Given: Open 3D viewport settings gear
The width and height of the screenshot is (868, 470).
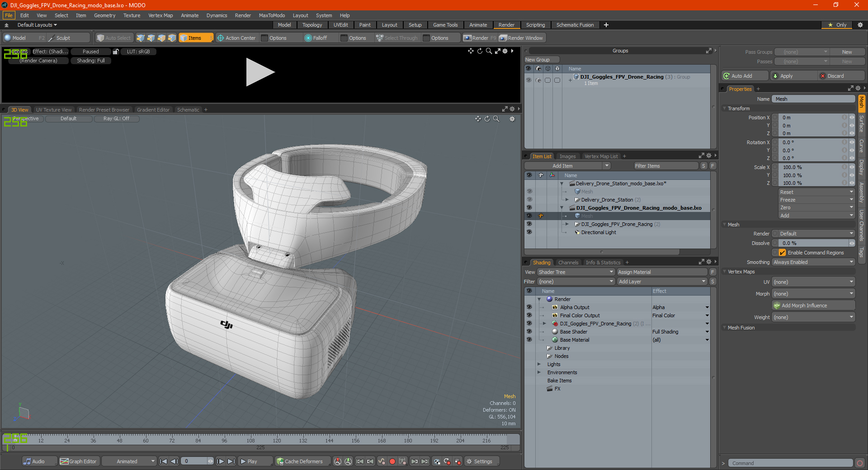Looking at the screenshot, I should [512, 119].
